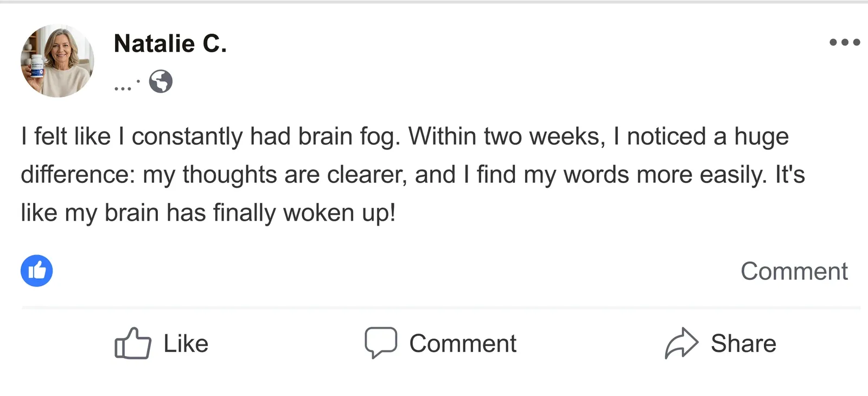Click the middle line beginning 'difference: my thoughts'

412,175
